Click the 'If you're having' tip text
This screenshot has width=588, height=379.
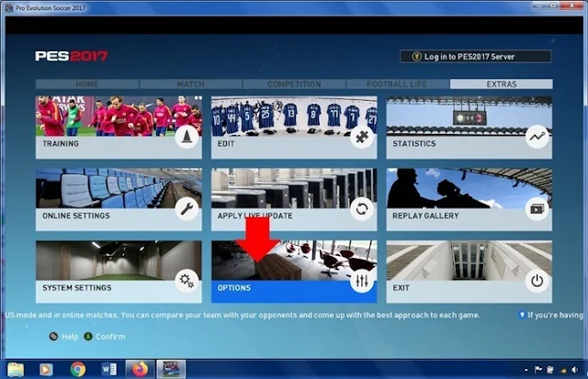coord(555,315)
